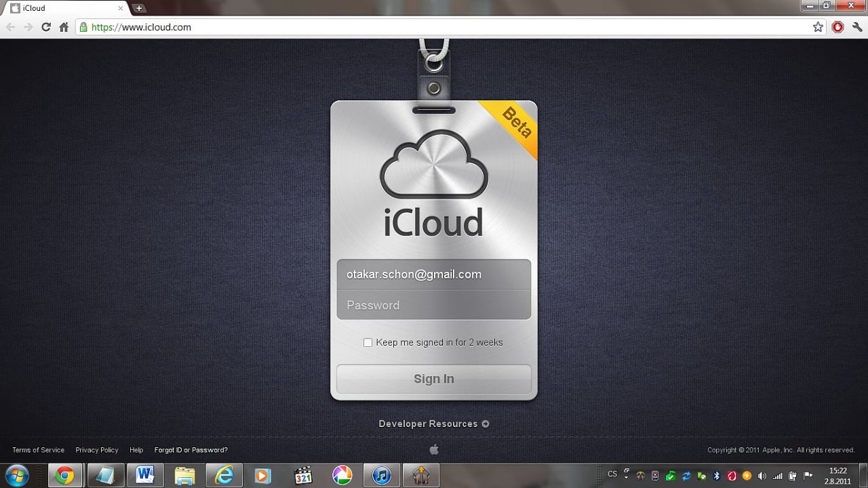Select the iCloud browser tab
This screenshot has width=868, height=488.
click(66, 8)
